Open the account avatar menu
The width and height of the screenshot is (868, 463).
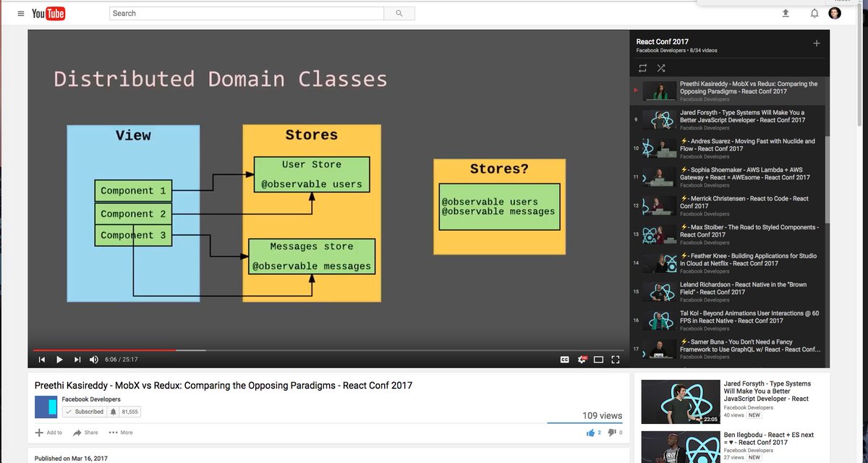pos(835,13)
